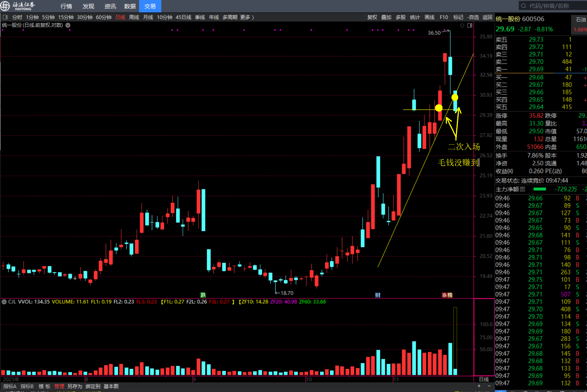Open F10 company info
The image size is (587, 392).
click(444, 17)
